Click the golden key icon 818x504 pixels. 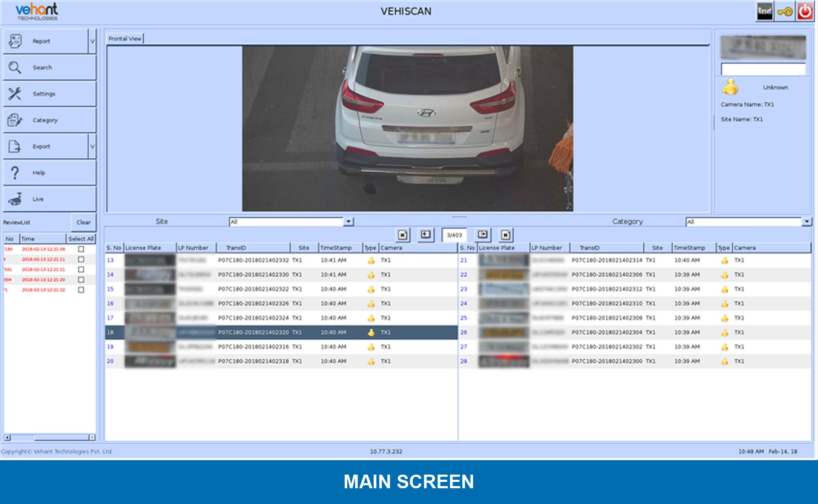pos(785,11)
